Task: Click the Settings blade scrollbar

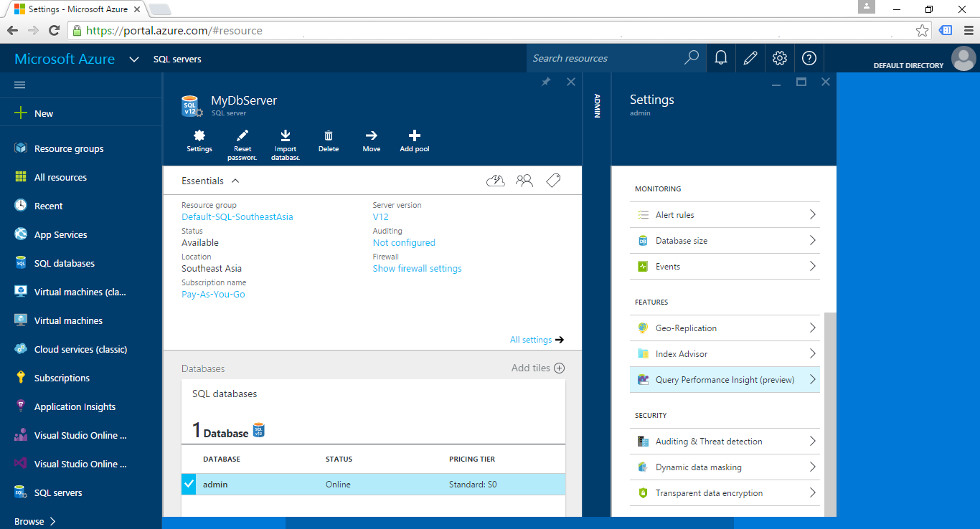Action: tap(830, 414)
